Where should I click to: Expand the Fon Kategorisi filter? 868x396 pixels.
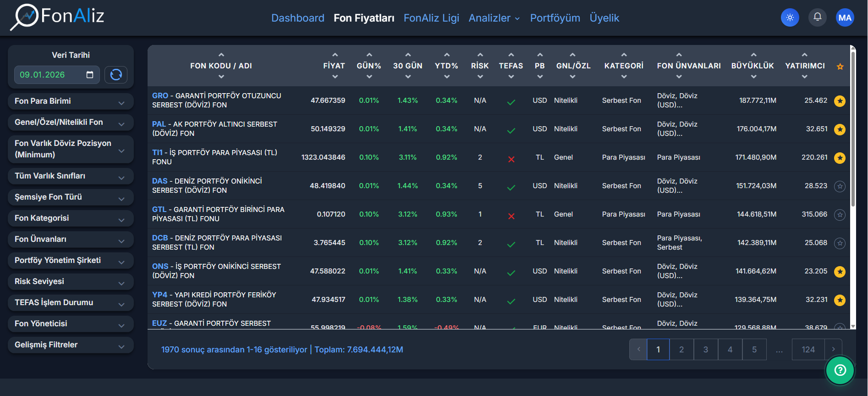[71, 218]
